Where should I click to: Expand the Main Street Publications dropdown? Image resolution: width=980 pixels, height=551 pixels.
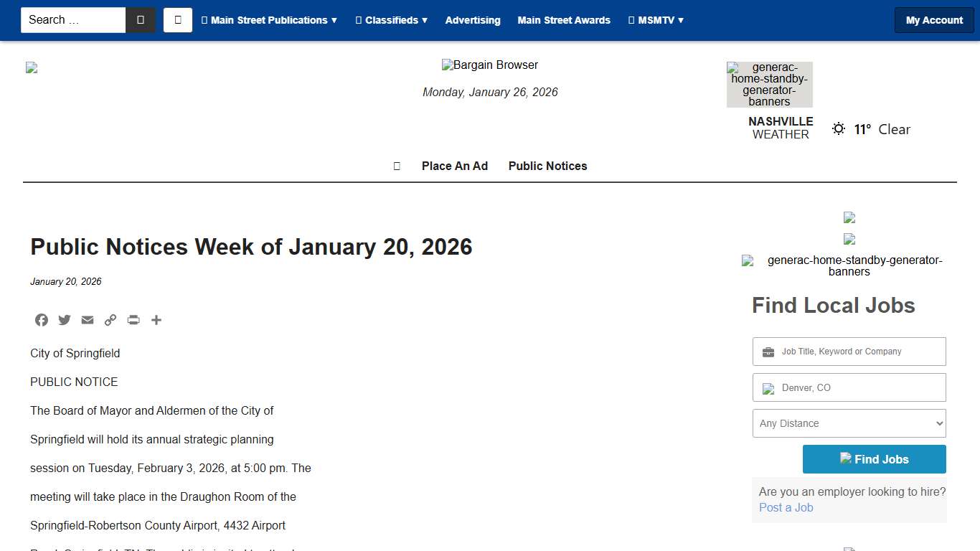pyautogui.click(x=269, y=20)
